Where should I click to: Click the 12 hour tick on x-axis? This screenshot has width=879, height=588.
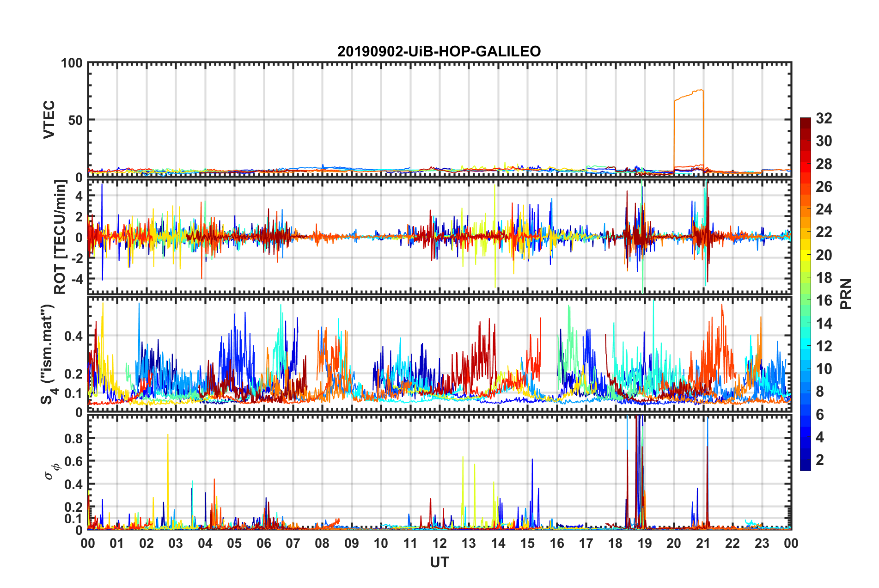point(439,543)
